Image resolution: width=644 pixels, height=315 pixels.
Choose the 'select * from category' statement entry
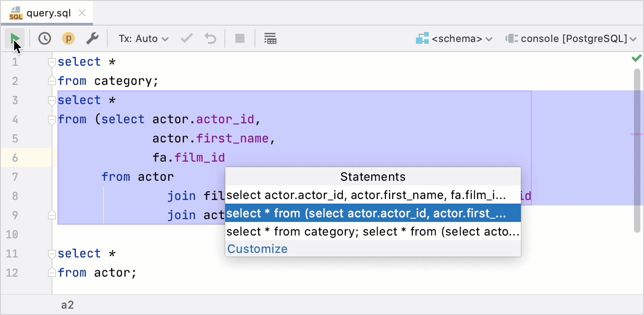(x=373, y=231)
